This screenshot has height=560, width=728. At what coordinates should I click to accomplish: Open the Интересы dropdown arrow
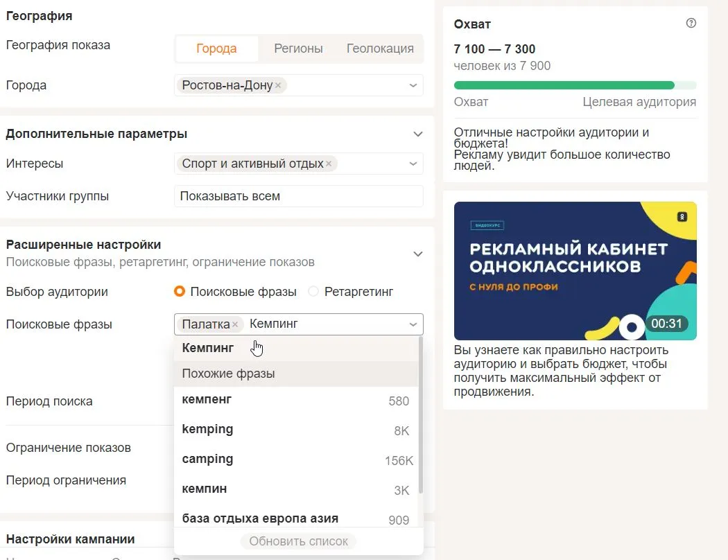413,164
